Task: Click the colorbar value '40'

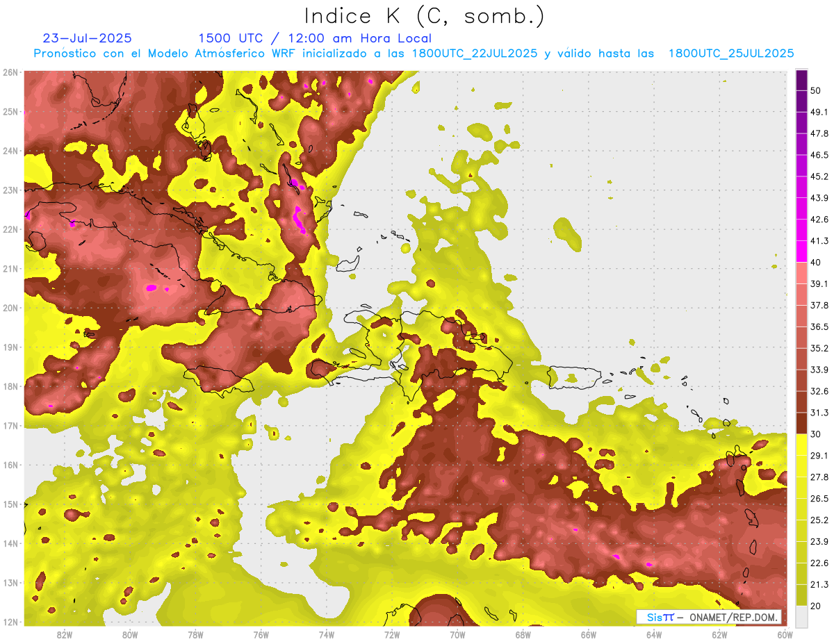Action: point(815,263)
